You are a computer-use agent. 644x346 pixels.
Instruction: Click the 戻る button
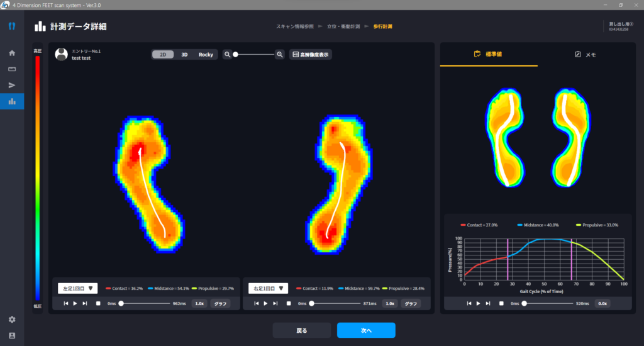302,330
